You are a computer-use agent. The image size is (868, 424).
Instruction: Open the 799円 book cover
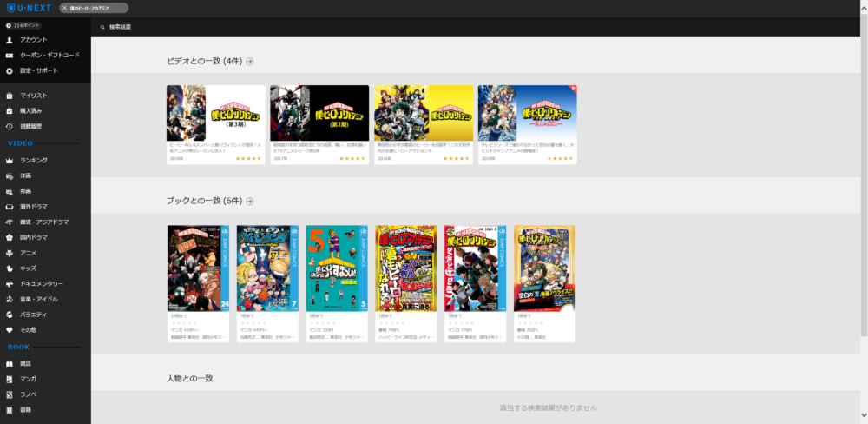tap(405, 268)
